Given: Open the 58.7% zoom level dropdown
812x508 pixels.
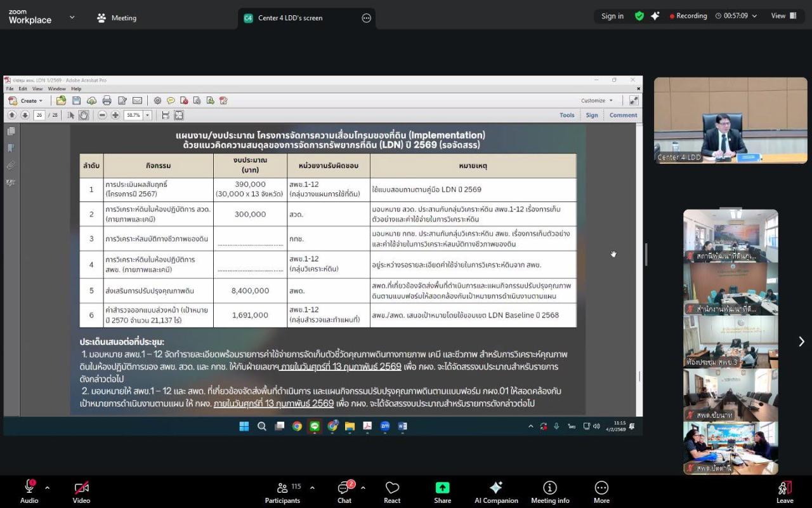Looking at the screenshot, I should tap(147, 115).
